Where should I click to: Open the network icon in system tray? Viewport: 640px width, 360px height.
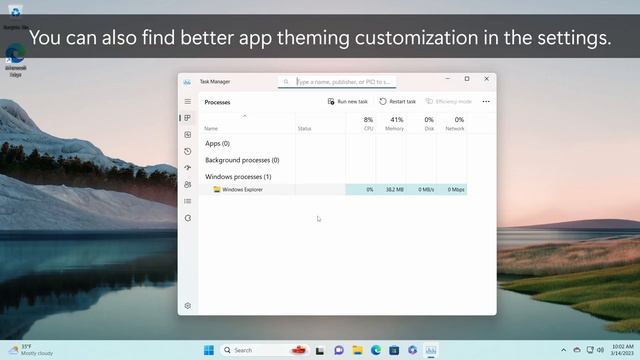(x=590, y=350)
